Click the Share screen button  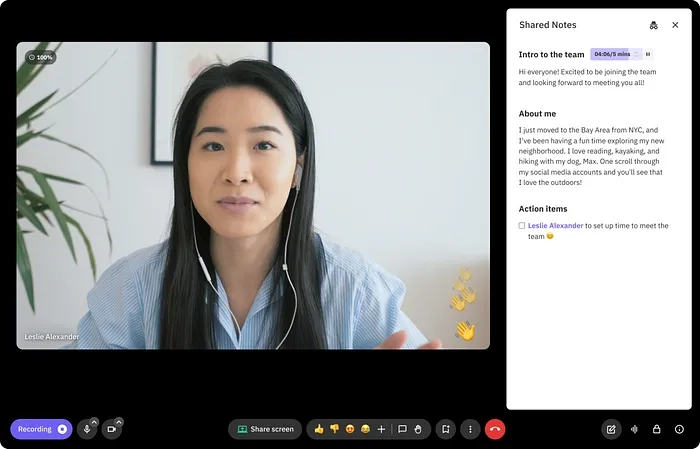click(x=265, y=429)
